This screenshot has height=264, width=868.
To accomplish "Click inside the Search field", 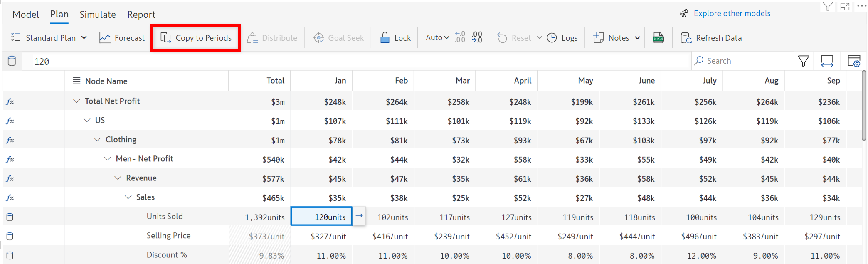I will (744, 61).
